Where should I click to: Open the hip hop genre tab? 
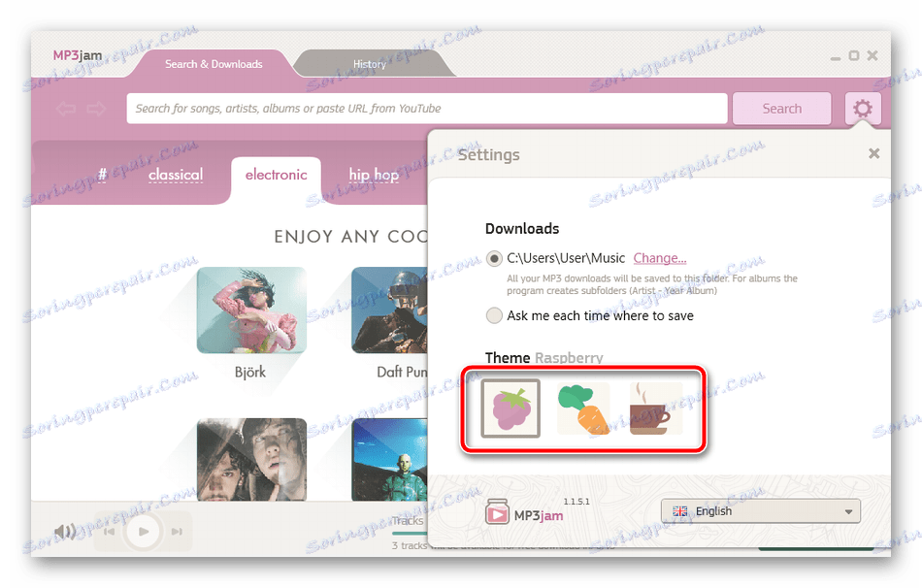coord(374,175)
